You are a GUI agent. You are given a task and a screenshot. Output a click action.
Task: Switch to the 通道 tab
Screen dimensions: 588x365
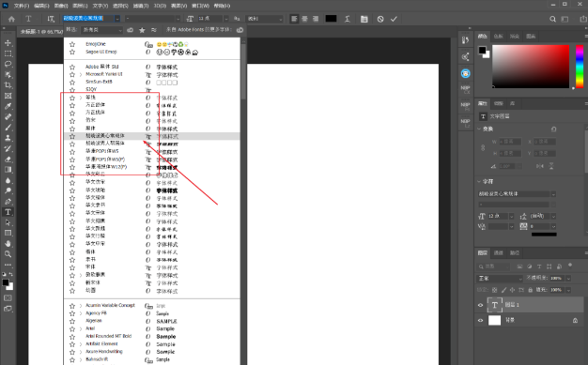tap(499, 253)
